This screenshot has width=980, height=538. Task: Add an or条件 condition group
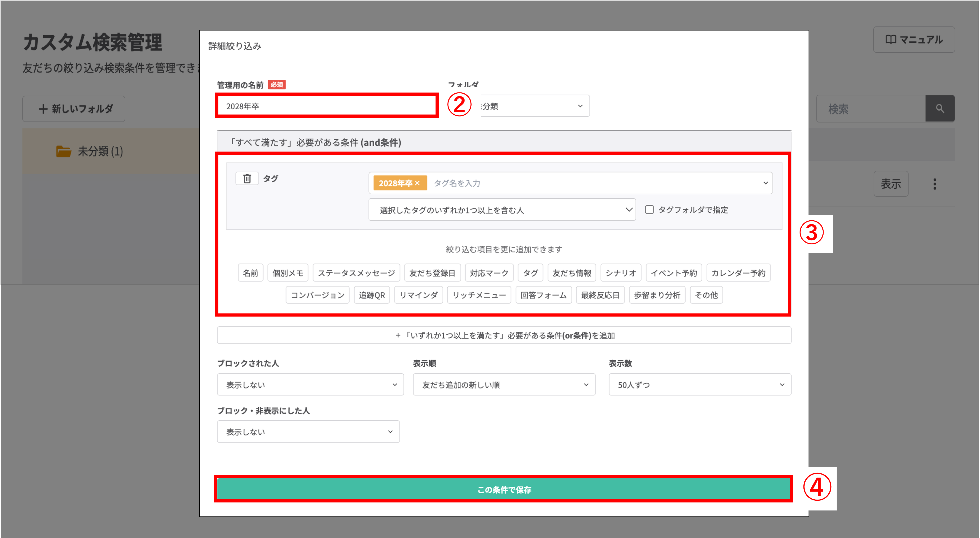pyautogui.click(x=504, y=335)
